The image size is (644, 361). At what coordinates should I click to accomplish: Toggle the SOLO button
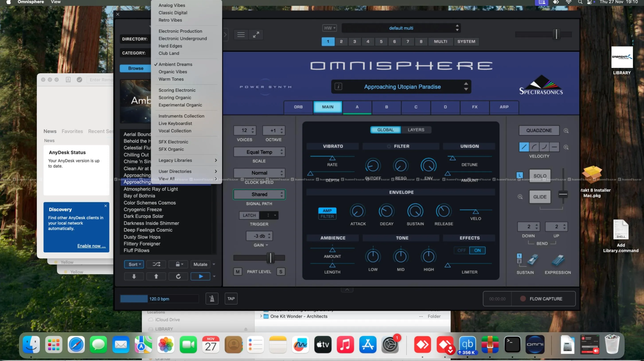pyautogui.click(x=540, y=176)
